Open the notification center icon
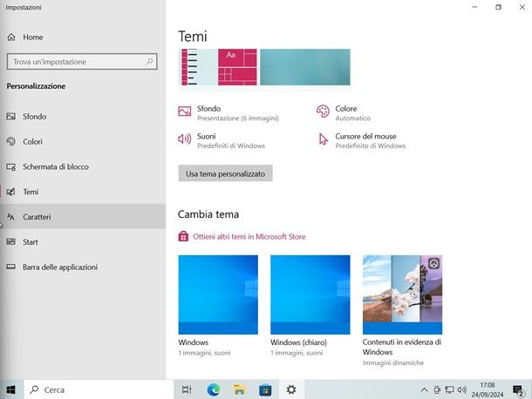The width and height of the screenshot is (532, 399). (518, 390)
